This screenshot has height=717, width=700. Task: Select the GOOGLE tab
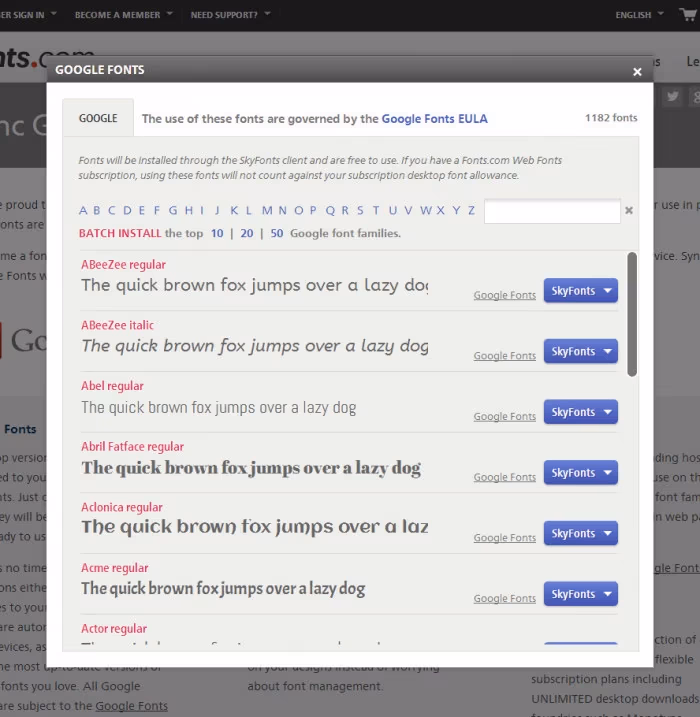point(98,118)
